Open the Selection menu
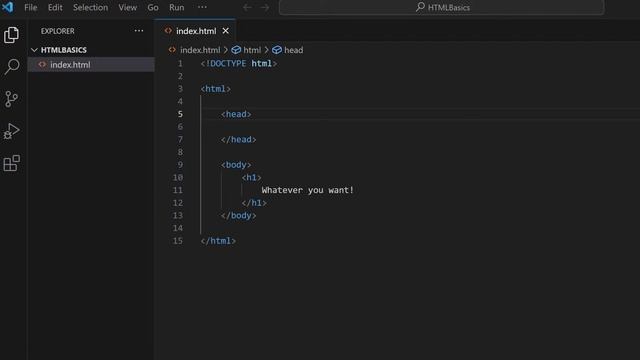Image resolution: width=640 pixels, height=360 pixels. click(91, 7)
